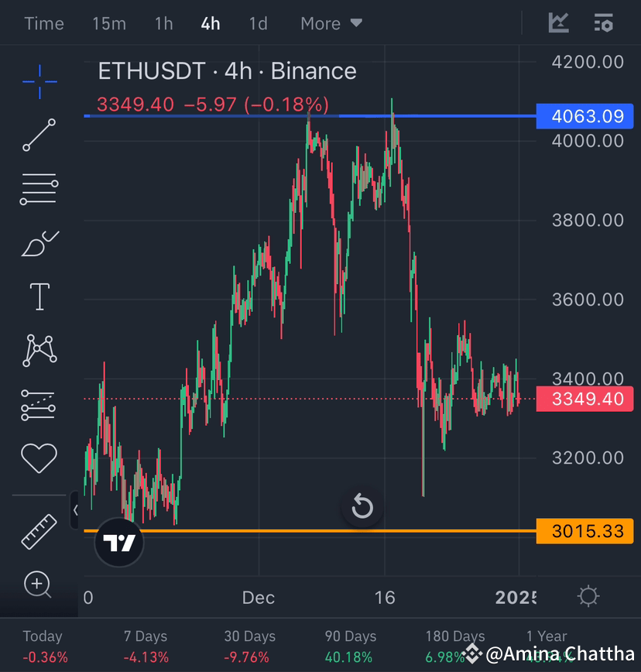Select the XABCD pattern tool
Viewport: 641px width, 672px height.
[x=39, y=350]
